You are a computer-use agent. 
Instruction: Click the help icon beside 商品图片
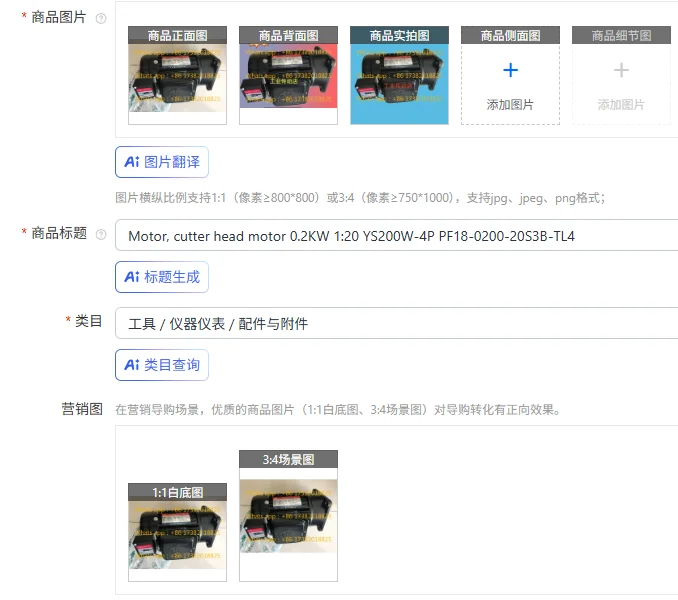101,19
